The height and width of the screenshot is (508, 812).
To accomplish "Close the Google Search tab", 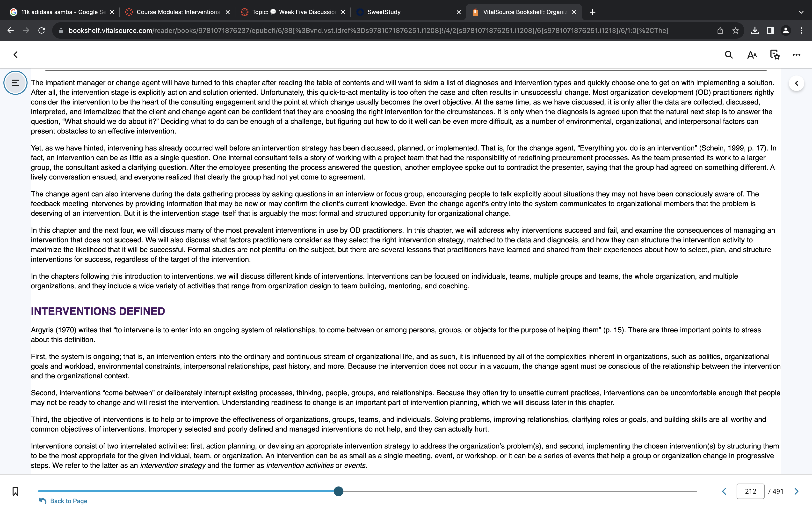I will [x=112, y=12].
